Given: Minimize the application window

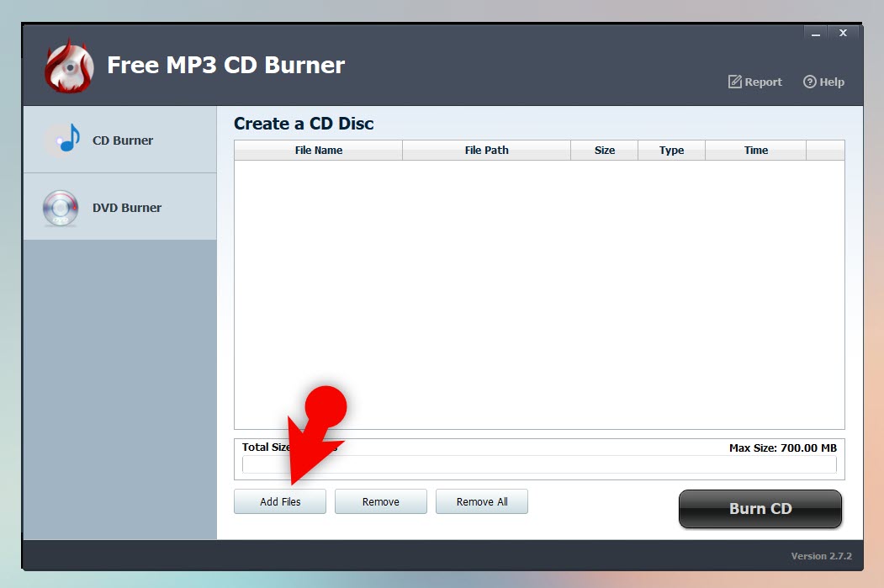Looking at the screenshot, I should click(815, 34).
